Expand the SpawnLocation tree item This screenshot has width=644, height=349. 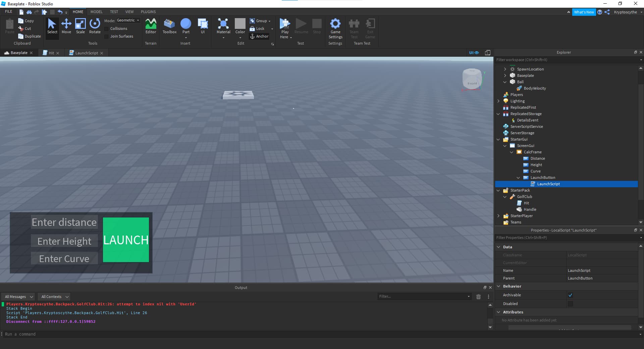tap(505, 69)
